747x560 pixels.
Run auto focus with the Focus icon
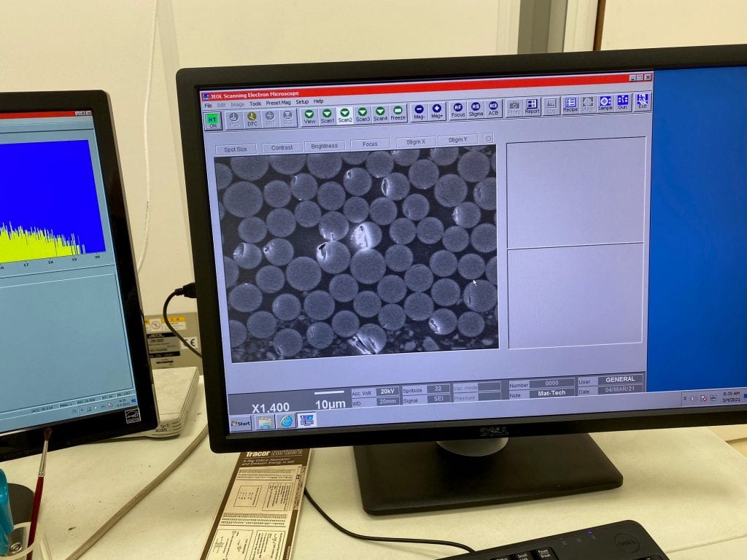[x=458, y=109]
